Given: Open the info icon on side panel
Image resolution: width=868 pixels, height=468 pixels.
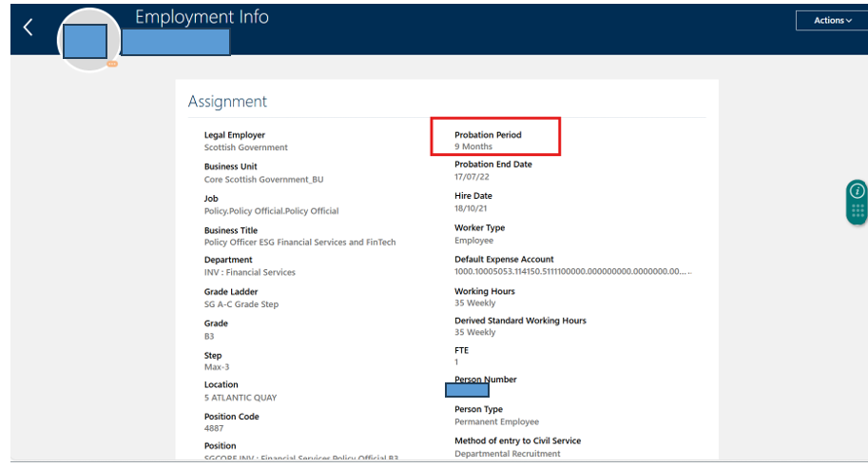Looking at the screenshot, I should (x=857, y=191).
